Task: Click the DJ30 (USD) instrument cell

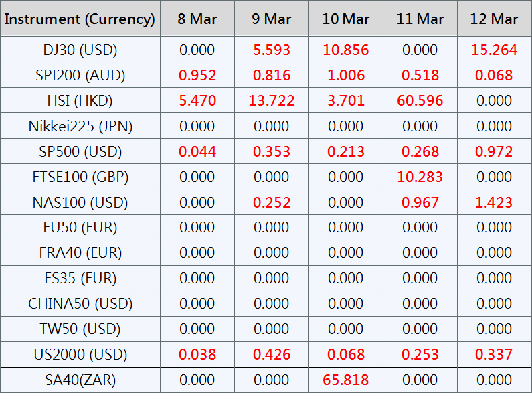Action: click(x=80, y=50)
